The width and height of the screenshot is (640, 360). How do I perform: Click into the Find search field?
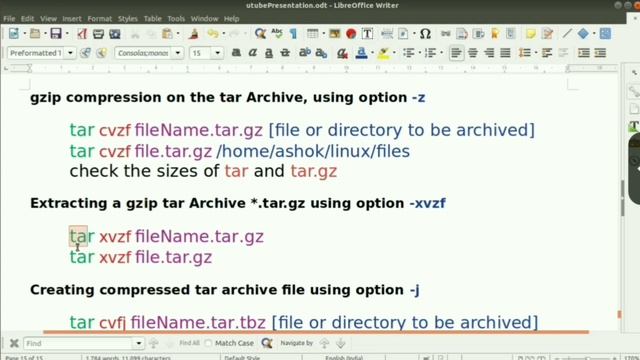78,343
